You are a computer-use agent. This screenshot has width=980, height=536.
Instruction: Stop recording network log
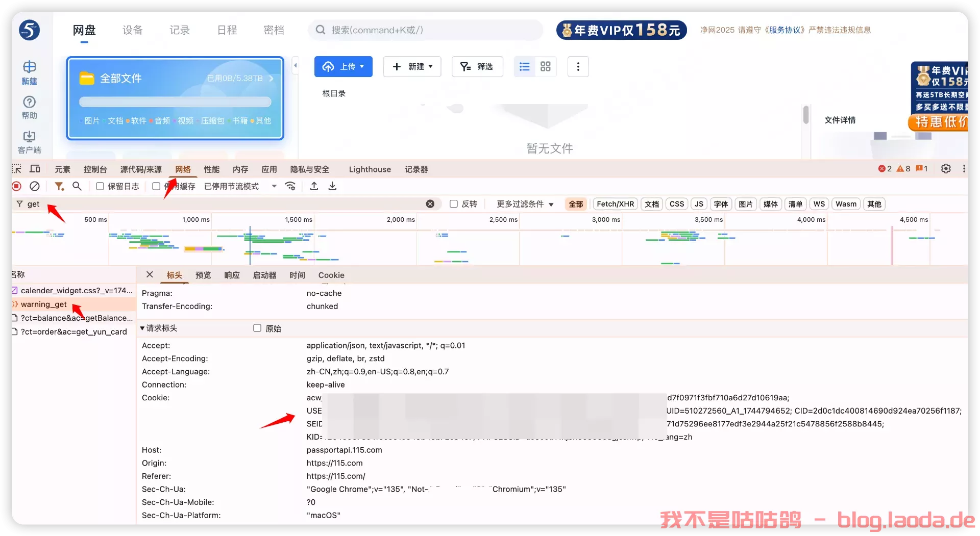[17, 186]
